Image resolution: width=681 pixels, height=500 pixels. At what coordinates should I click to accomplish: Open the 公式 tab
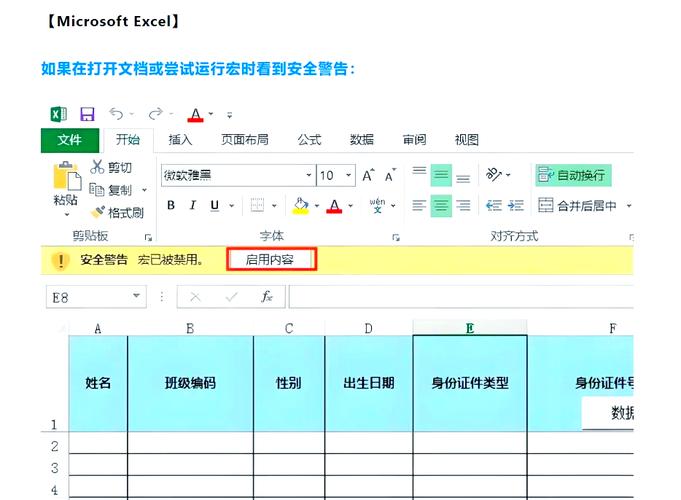click(x=309, y=139)
